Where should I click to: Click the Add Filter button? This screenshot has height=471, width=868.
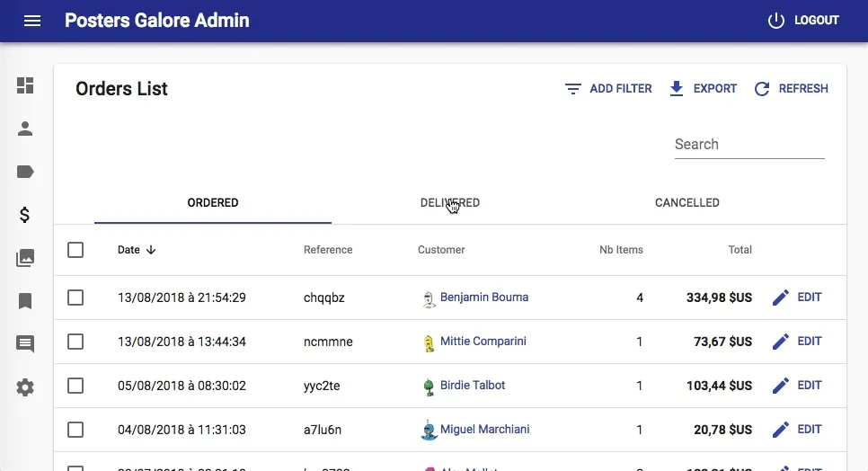click(608, 89)
